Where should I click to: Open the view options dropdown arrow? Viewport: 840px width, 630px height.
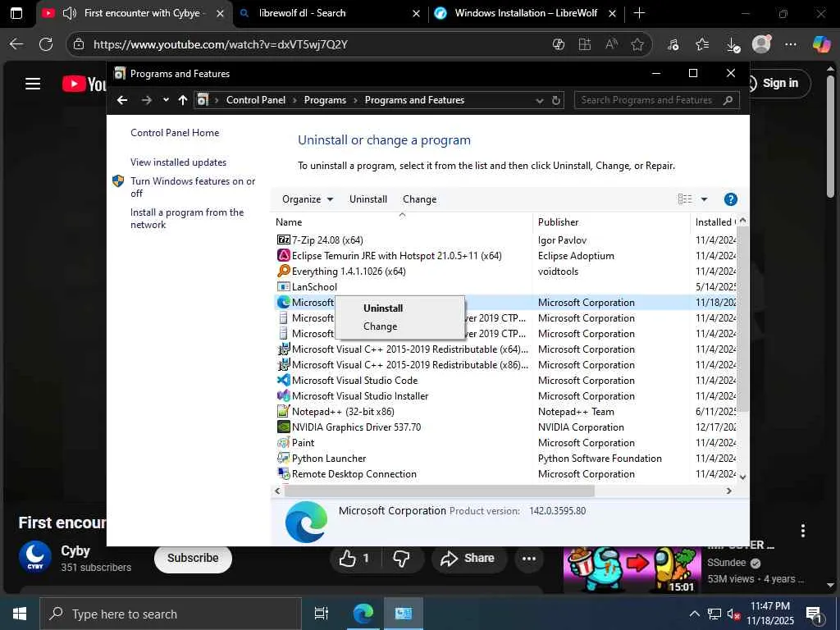[x=704, y=199]
